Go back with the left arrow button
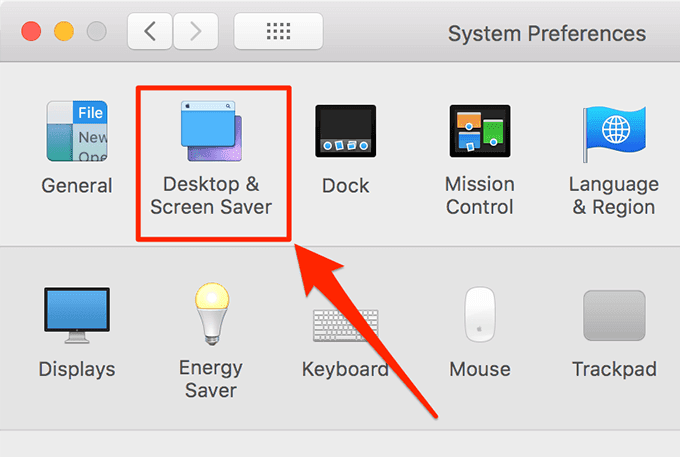Image resolution: width=680 pixels, height=457 pixels. point(150,31)
